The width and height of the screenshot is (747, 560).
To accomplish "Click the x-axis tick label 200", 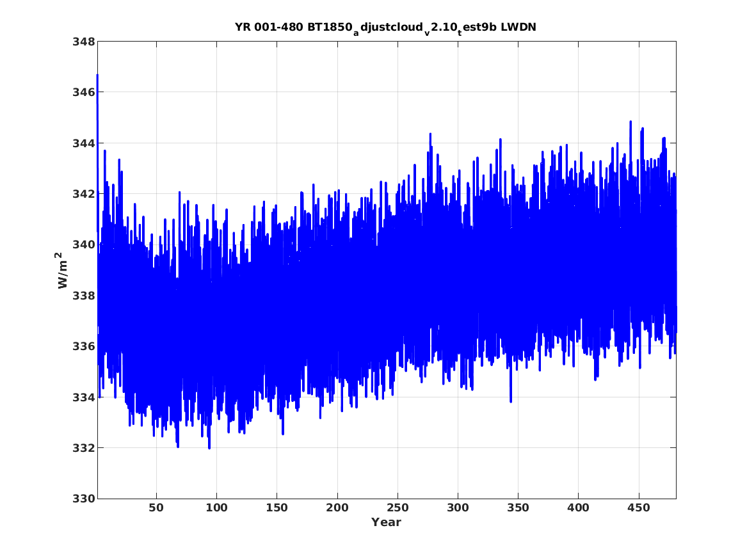I will [x=337, y=508].
